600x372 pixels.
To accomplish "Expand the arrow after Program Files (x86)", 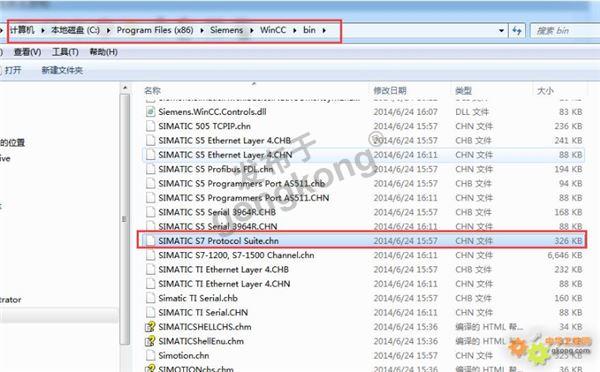I will coord(202,30).
